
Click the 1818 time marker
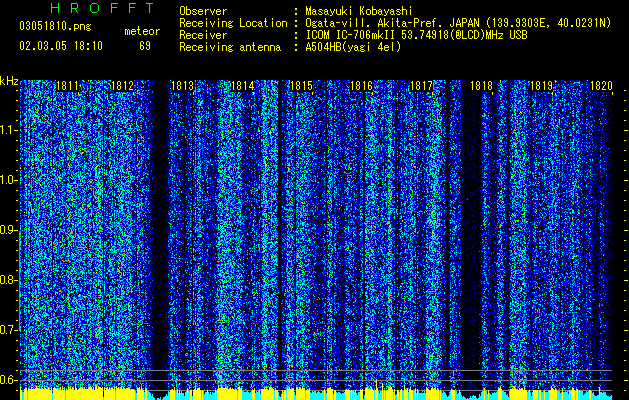pyautogui.click(x=481, y=86)
